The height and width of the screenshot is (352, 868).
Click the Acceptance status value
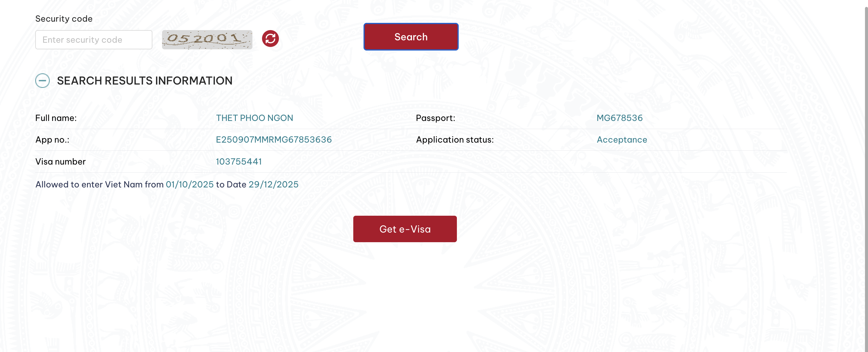pos(622,140)
